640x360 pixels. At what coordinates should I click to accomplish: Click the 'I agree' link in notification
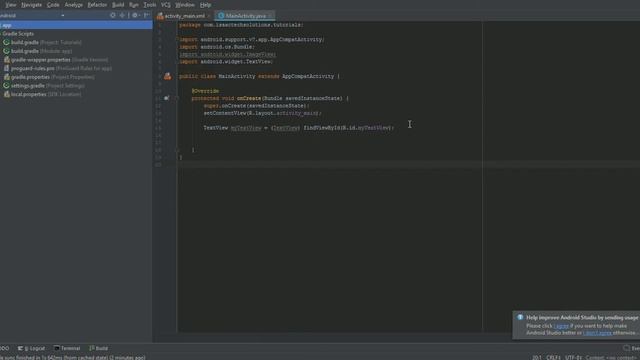(561, 326)
